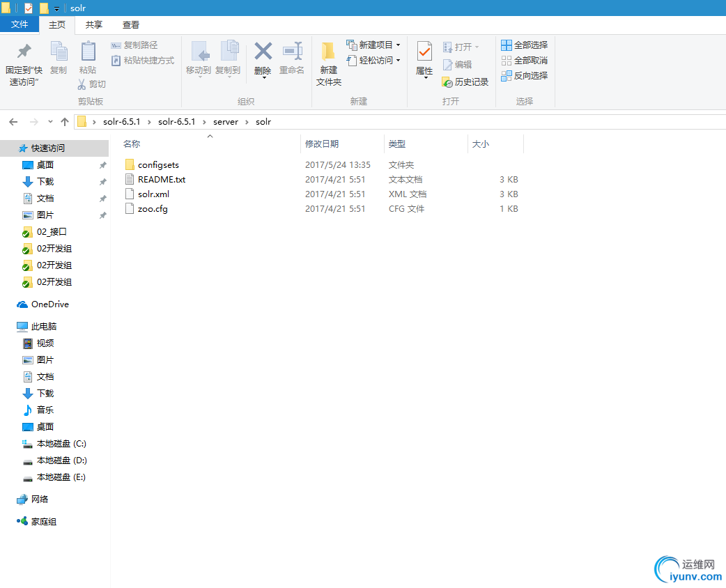The image size is (726, 588).
Task: Click 快速访问 (Quick access) in sidebar
Action: (x=54, y=148)
